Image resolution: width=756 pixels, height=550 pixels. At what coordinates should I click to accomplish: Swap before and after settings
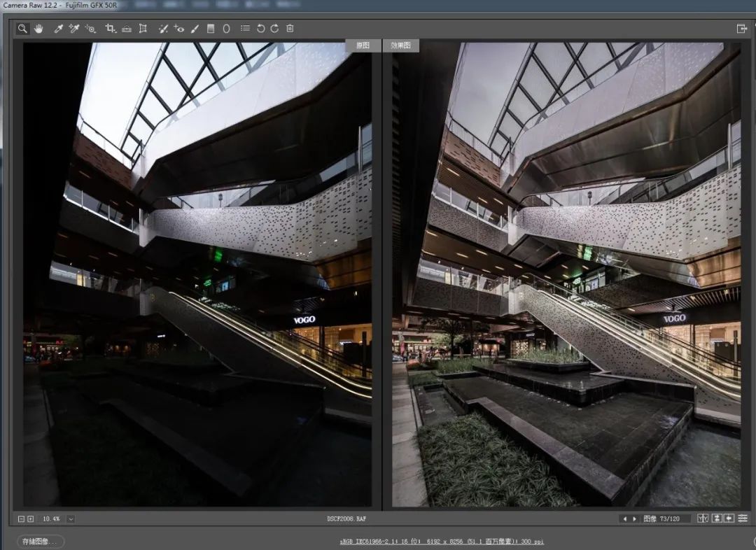[x=717, y=519]
